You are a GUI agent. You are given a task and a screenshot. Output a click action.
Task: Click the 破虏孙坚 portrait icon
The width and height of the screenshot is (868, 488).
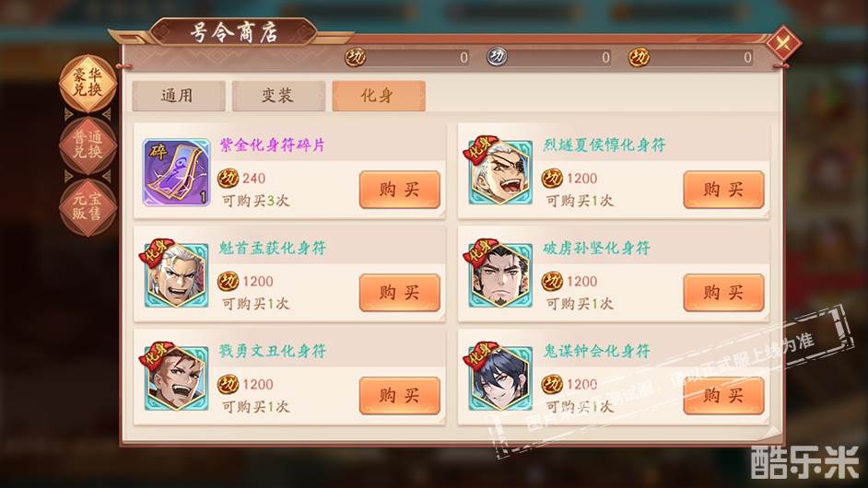[x=499, y=274]
